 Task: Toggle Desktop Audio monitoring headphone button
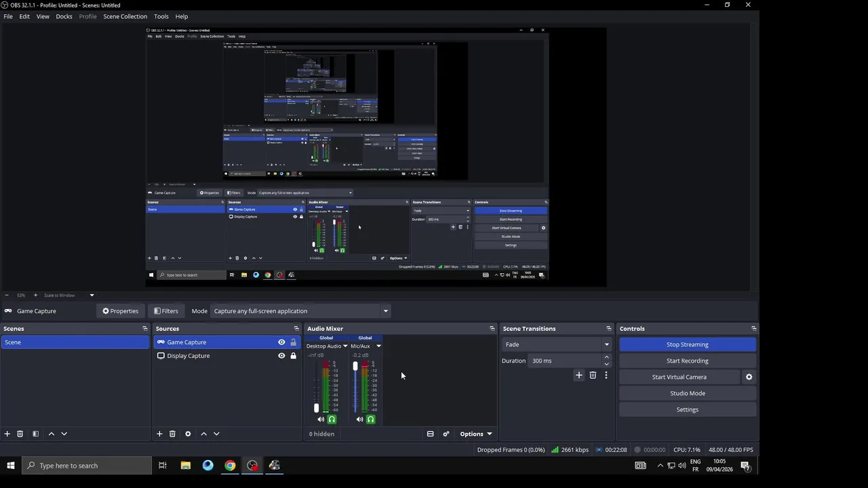point(332,420)
